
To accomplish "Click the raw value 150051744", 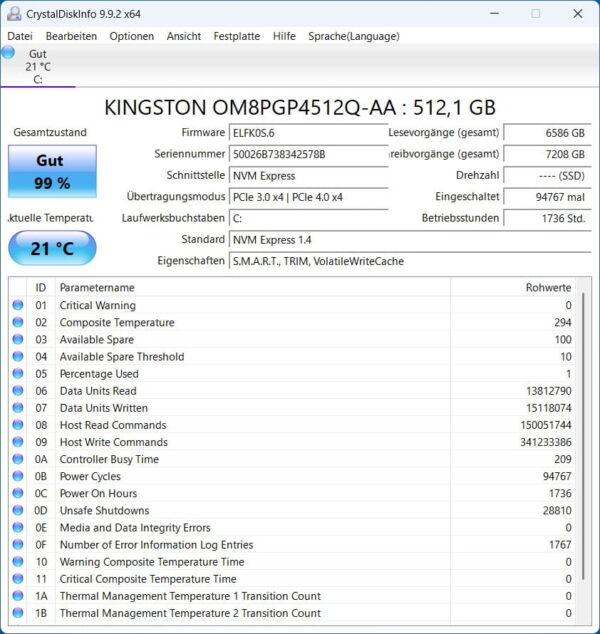I will pos(546,425).
